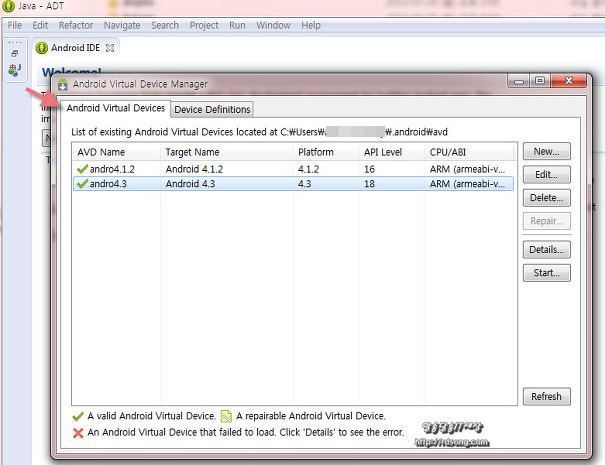The width and height of the screenshot is (605, 465).
Task: Close the Android Virtual Device Manager dialog
Action: (568, 81)
